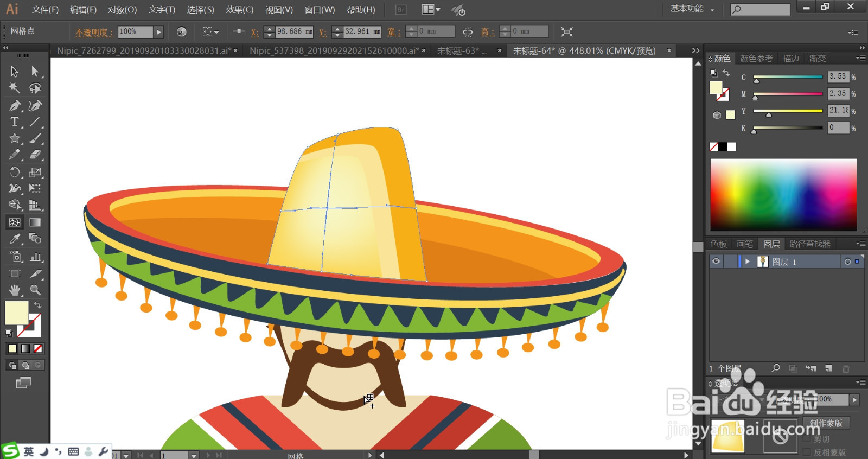Select the Pen tool
Viewport: 868px width, 459px height.
pos(15,106)
